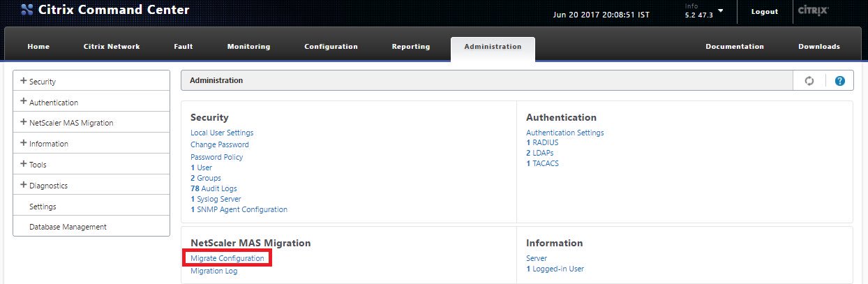This screenshot has width=868, height=284.
Task: Open the Configuration tab
Action: click(x=331, y=47)
